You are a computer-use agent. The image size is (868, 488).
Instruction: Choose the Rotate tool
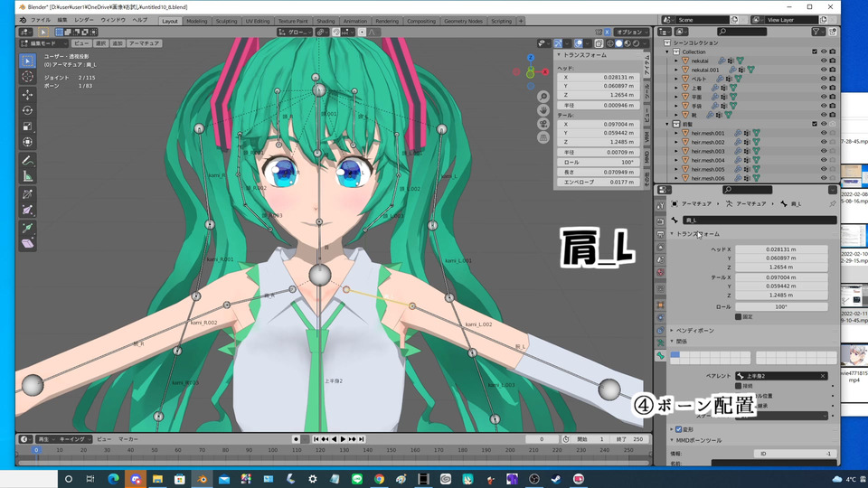(x=27, y=110)
